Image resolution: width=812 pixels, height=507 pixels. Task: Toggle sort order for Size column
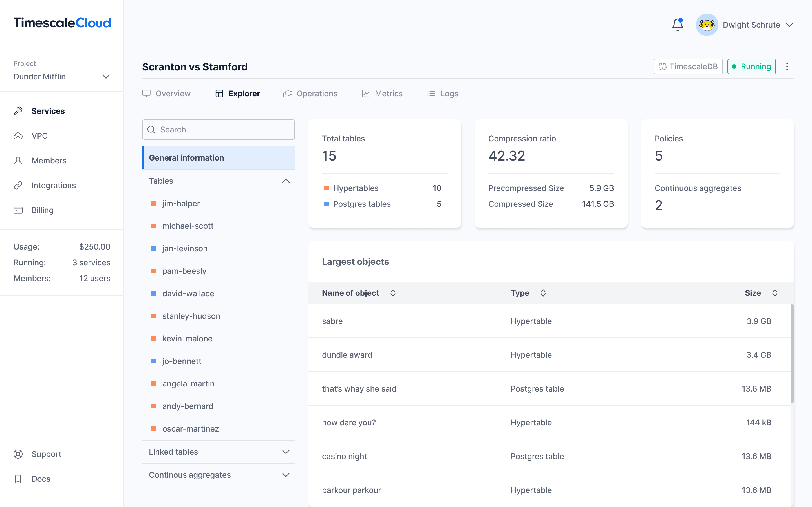(775, 293)
